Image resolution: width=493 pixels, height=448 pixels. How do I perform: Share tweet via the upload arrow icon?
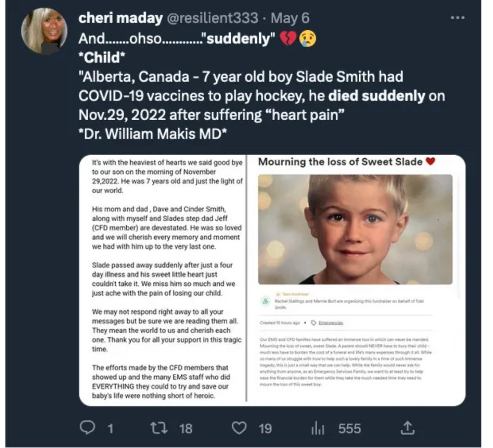407,428
